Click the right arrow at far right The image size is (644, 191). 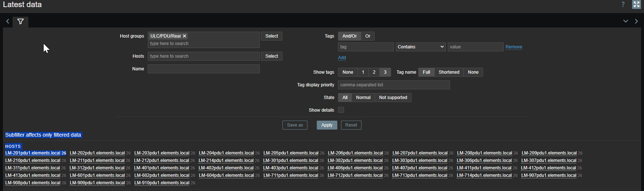637,21
